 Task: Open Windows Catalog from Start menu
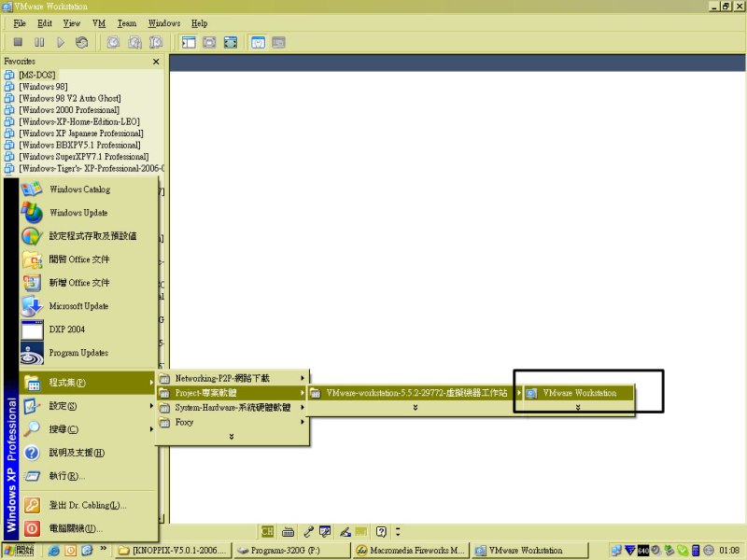click(89, 189)
